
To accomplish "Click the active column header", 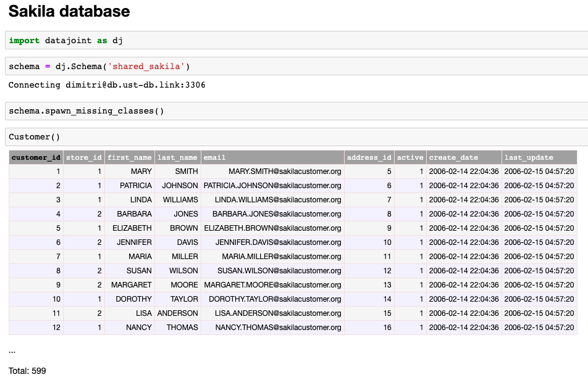I will (410, 157).
